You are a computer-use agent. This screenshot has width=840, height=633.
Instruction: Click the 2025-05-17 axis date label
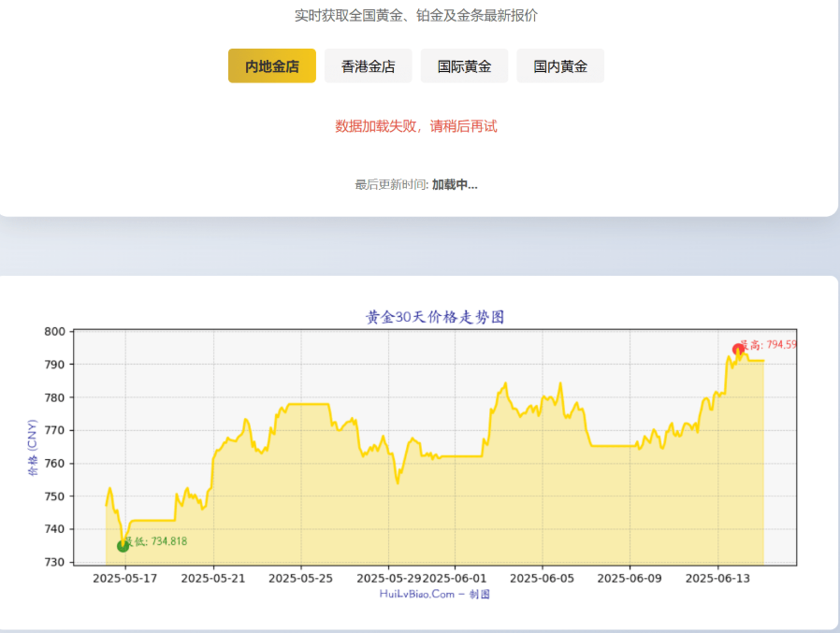pos(124,579)
